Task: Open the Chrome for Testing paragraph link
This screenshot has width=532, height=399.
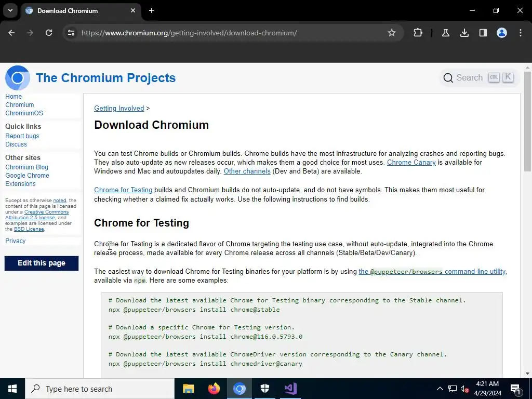Action: click(x=123, y=190)
